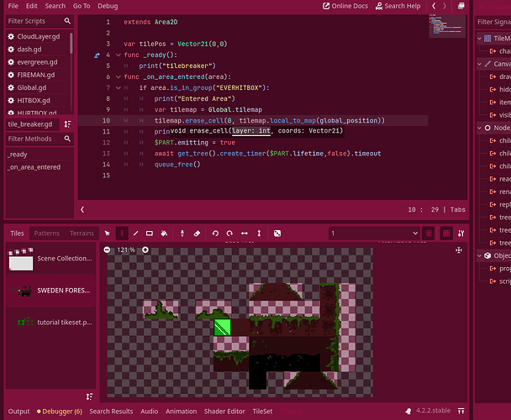
Task: Select the tilemap line tool
Action: 135,234
